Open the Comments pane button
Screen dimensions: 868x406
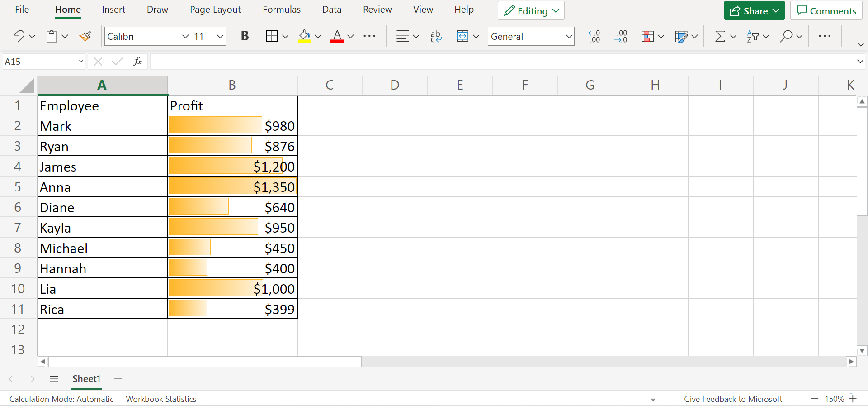pos(826,11)
